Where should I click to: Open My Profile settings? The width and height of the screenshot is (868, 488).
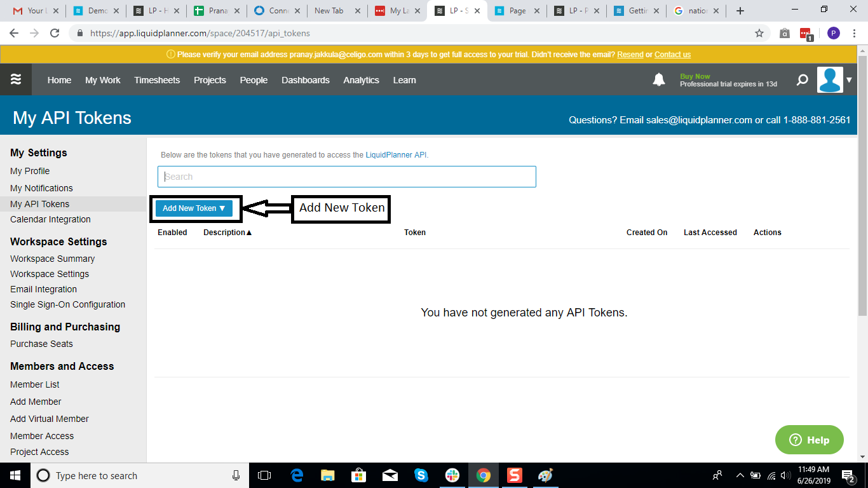point(30,171)
